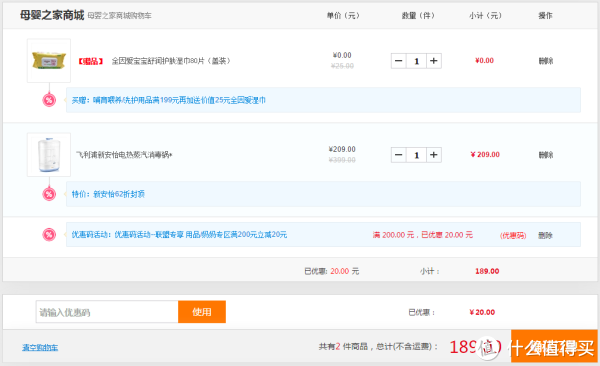The width and height of the screenshot is (600, 366).
Task: Decrease quantity of gift wet wipes item
Action: tap(398, 61)
